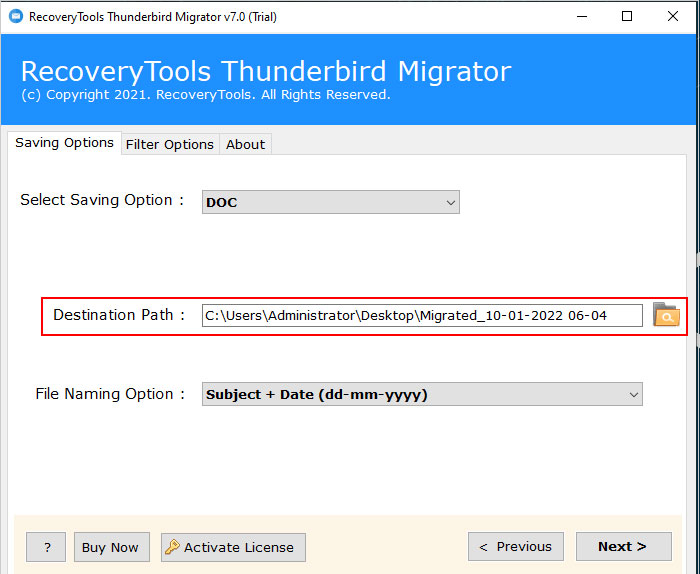Expand the File Naming Option dropdown

[422, 394]
